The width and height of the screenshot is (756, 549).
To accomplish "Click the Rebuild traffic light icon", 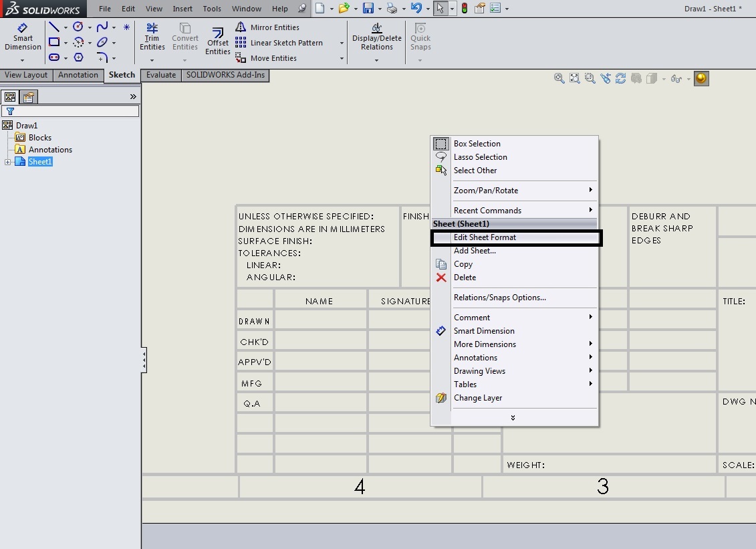I will 465,9.
